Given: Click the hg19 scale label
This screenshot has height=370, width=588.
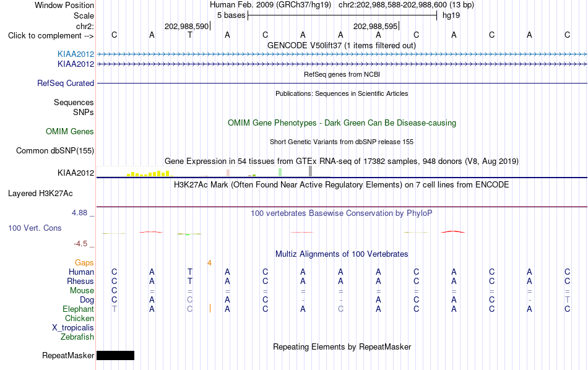Looking at the screenshot, I should pyautogui.click(x=451, y=15).
